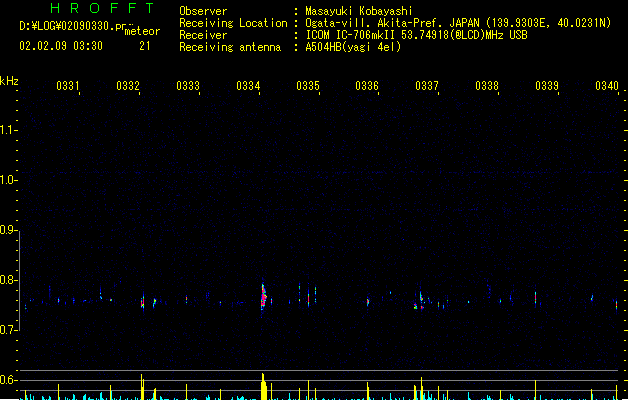Click the 0336 time marker
This screenshot has height=400, width=629.
coord(367,85)
